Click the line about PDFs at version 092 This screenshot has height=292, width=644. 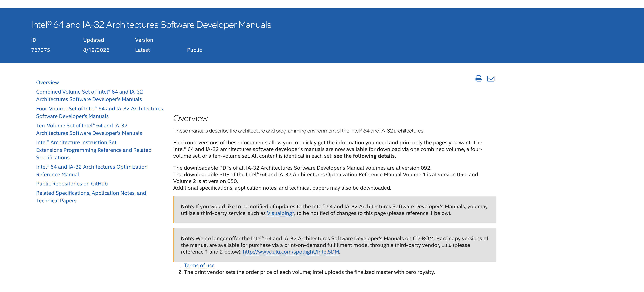click(x=302, y=168)
